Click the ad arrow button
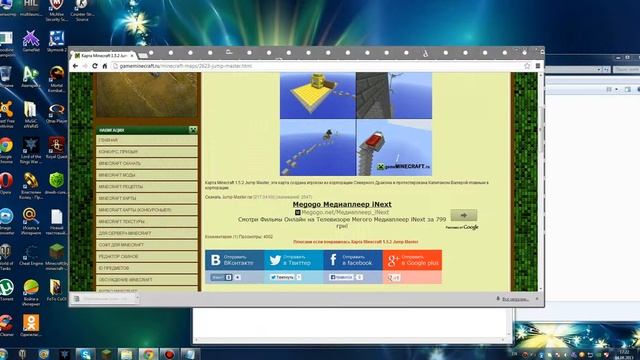Screen dimensions: 640x360 pos(464,215)
